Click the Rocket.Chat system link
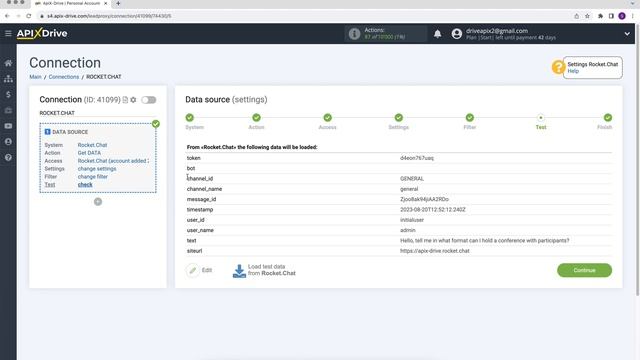The width and height of the screenshot is (640, 360). (92, 145)
